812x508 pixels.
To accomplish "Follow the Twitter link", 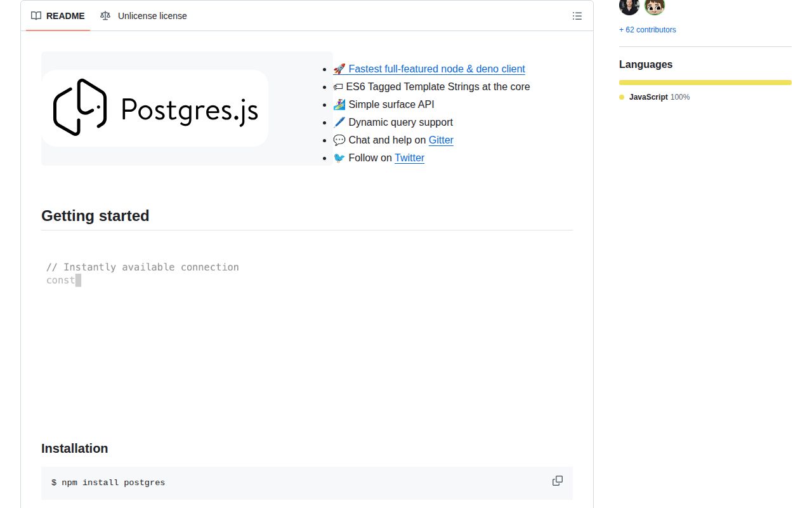I will point(409,157).
